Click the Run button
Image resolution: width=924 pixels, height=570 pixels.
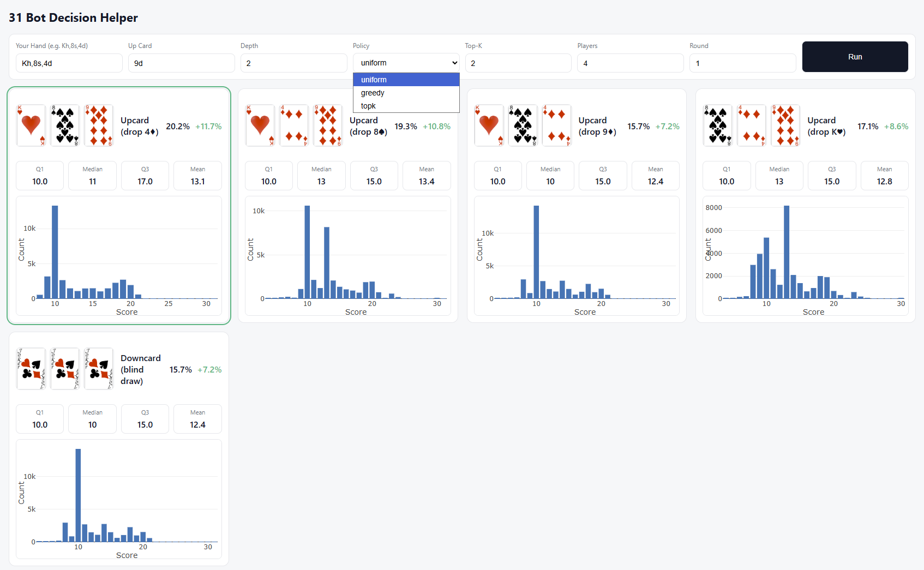855,57
